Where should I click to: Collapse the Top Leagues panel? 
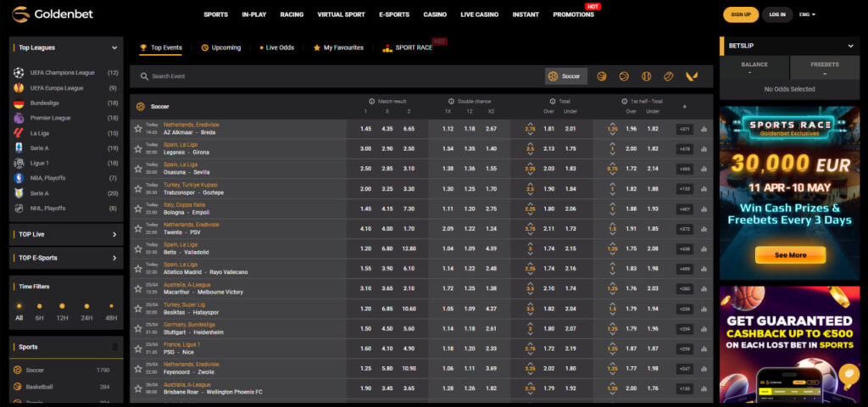click(x=114, y=47)
